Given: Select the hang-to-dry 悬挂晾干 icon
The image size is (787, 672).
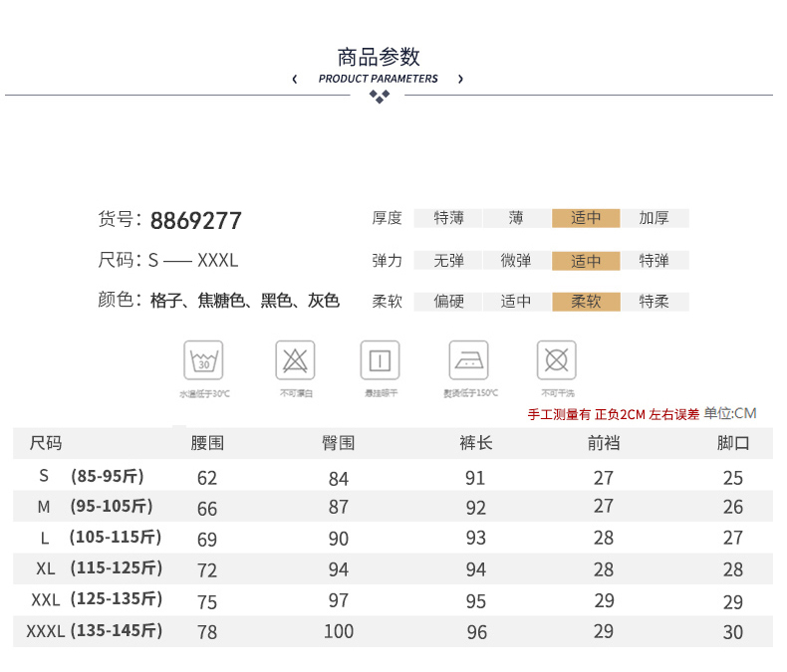Looking at the screenshot, I should pyautogui.click(x=380, y=359).
